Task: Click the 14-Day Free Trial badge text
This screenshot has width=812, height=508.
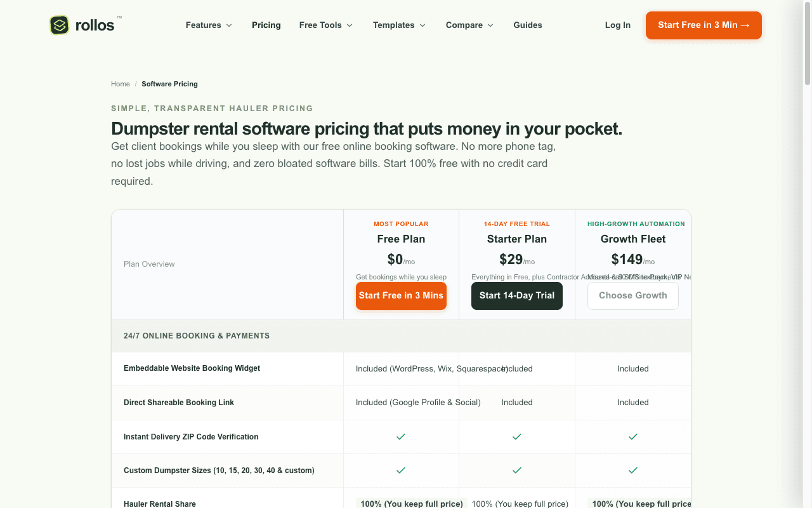Action: point(517,224)
